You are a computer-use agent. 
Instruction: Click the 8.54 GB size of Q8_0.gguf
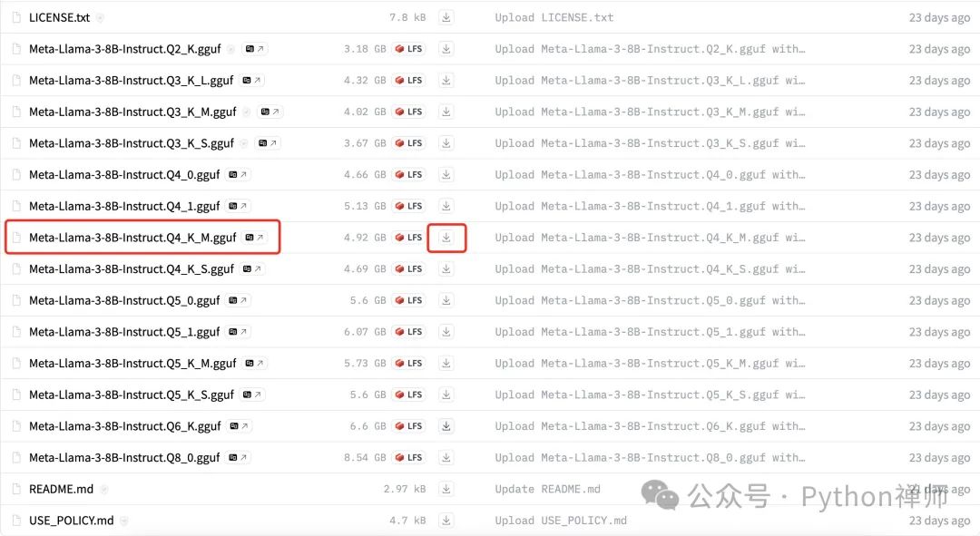[365, 457]
